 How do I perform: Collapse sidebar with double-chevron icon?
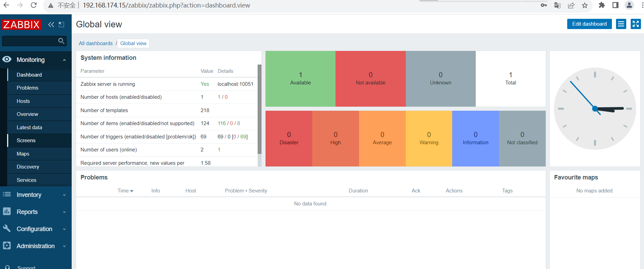pos(51,25)
